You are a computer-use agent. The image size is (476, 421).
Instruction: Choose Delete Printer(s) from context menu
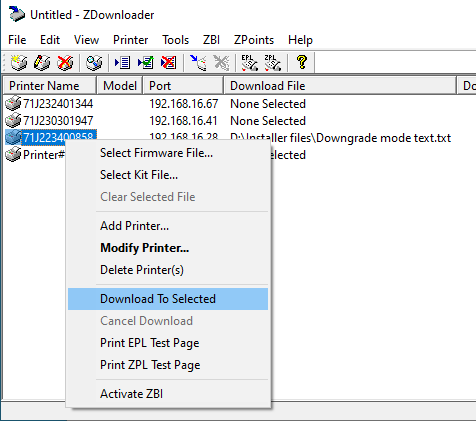168,270
